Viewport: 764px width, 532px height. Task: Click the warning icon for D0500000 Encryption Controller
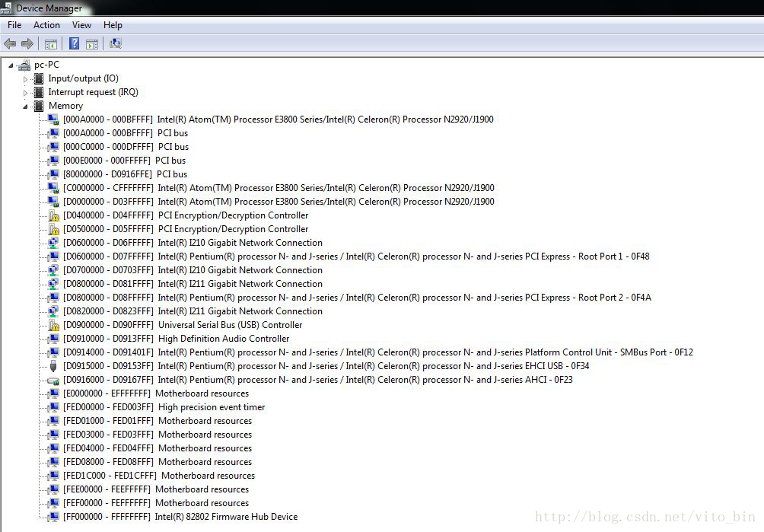click(x=53, y=229)
